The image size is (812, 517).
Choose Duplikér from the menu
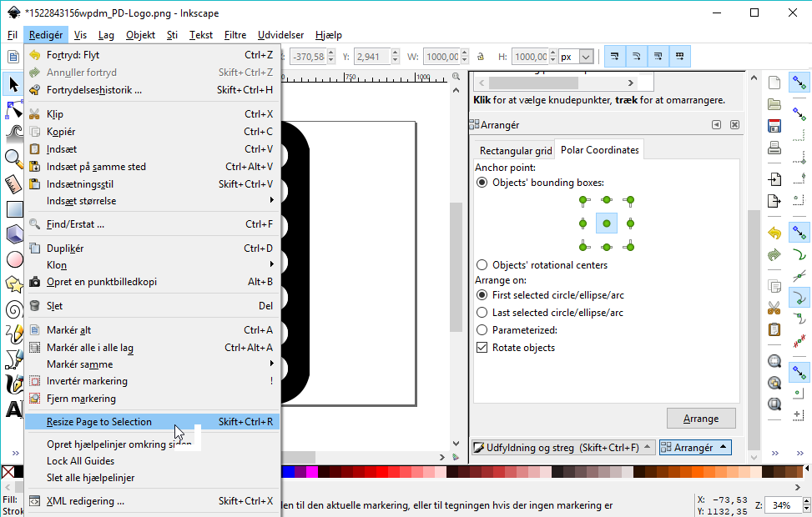152,248
